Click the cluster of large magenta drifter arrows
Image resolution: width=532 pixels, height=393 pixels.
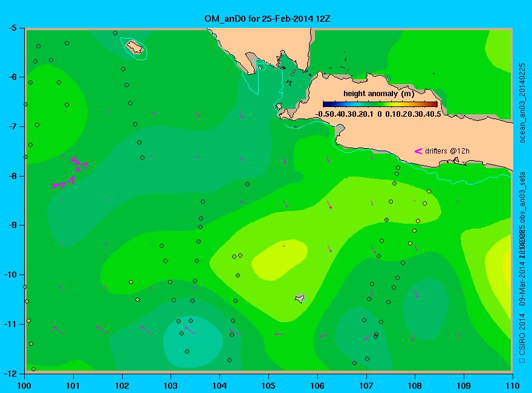(70, 172)
